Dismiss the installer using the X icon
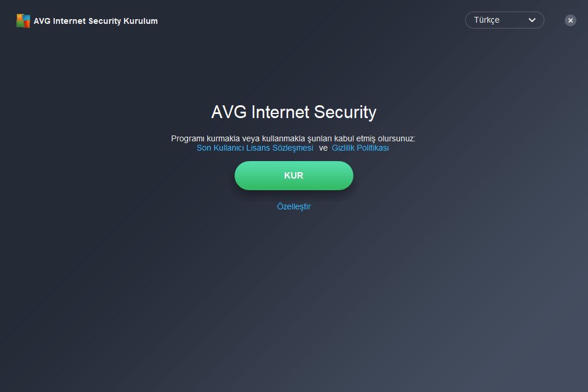 point(571,20)
